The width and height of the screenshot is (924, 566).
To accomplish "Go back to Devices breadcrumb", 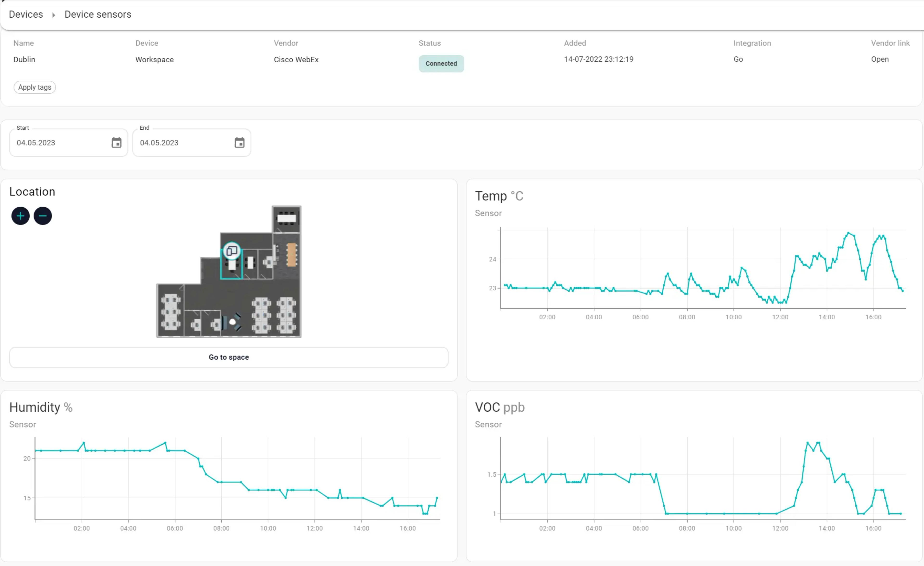I will tap(26, 14).
